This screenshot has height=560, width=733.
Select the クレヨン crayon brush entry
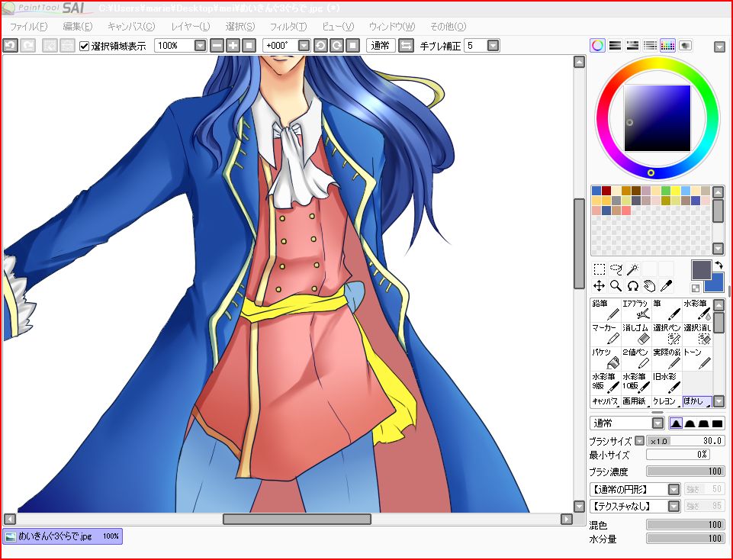667,401
